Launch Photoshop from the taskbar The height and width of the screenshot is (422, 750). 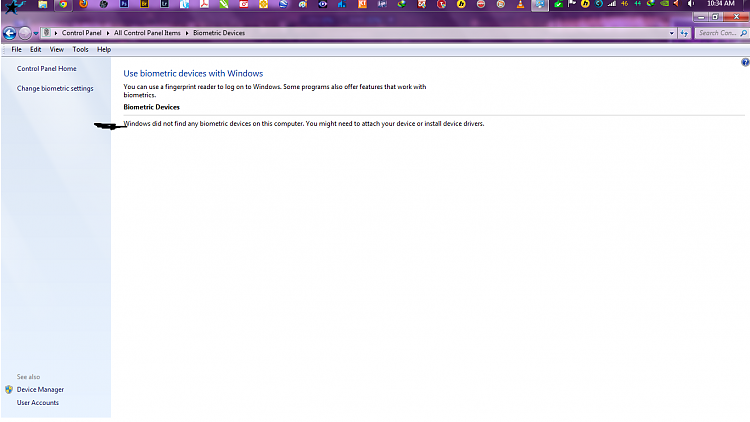pyautogui.click(x=124, y=4)
